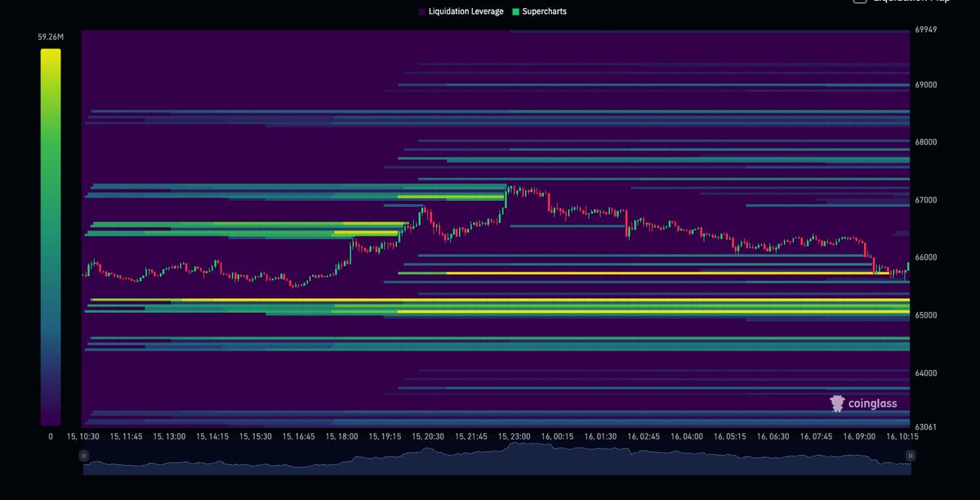Viewport: 980px width, 500px height.
Task: Click the 15, 23:00 time axis label
Action: click(x=514, y=437)
